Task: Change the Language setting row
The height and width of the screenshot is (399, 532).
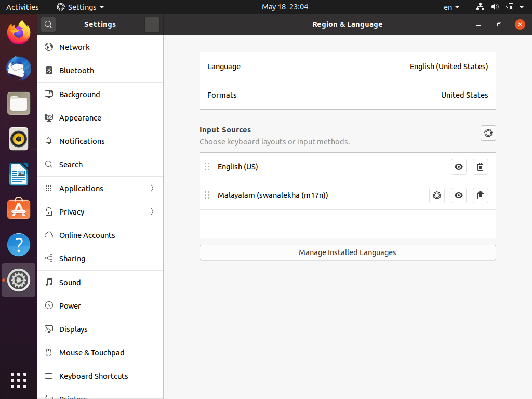Action: pyautogui.click(x=348, y=66)
